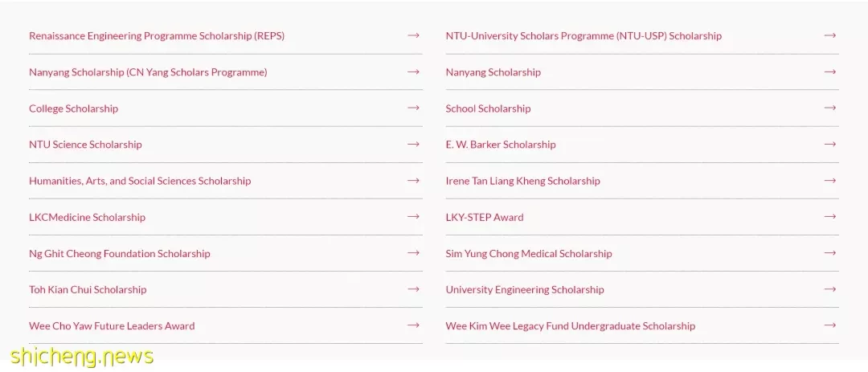Open Wee Cho Yaw Future Leaders Award
Image resolution: width=868 pixels, height=372 pixels.
pos(112,326)
